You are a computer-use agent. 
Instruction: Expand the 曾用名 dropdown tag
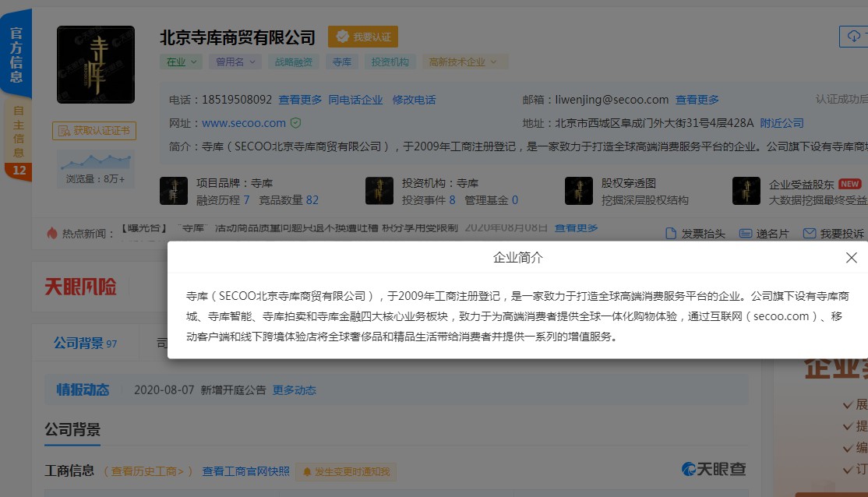[235, 62]
